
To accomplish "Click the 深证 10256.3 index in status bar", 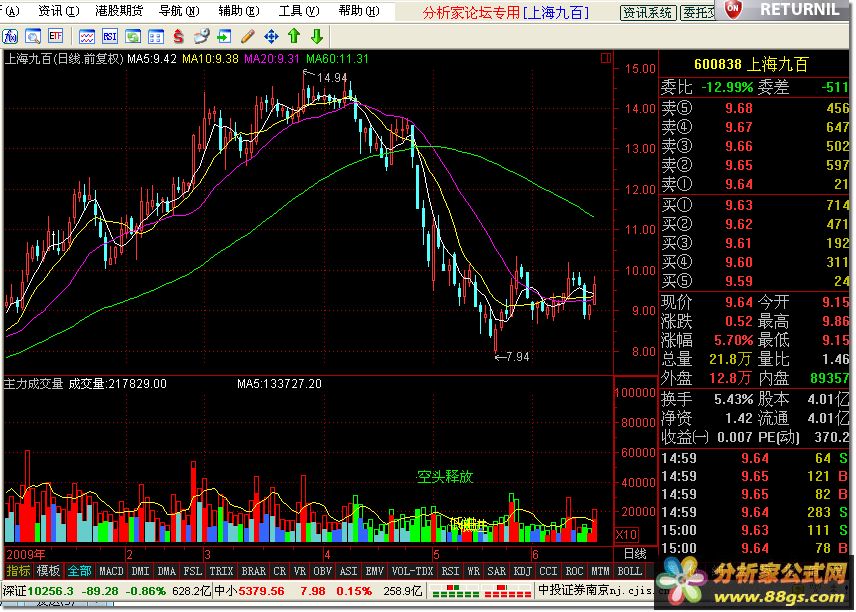I will pos(106,591).
